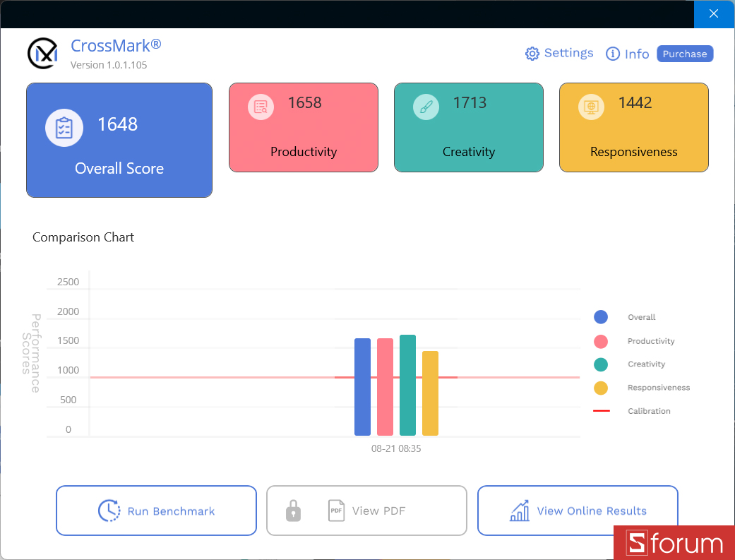Open Settings via the gear icon
The height and width of the screenshot is (560, 735).
(x=532, y=54)
